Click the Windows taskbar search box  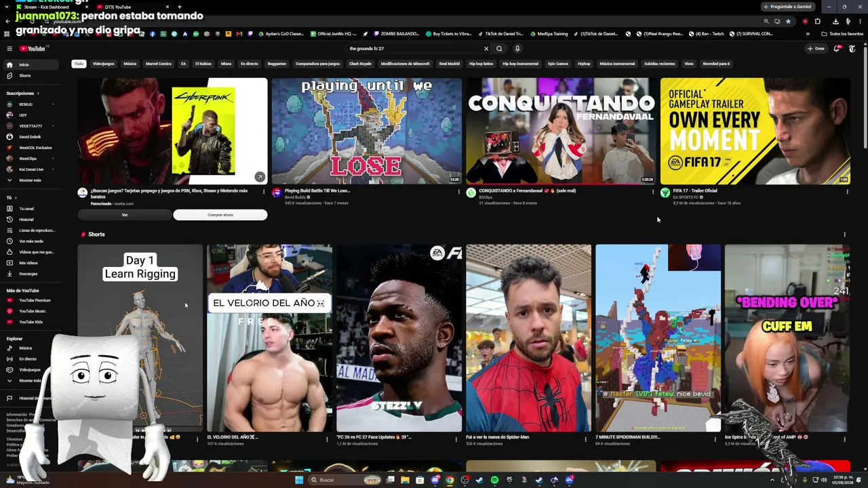[344, 480]
